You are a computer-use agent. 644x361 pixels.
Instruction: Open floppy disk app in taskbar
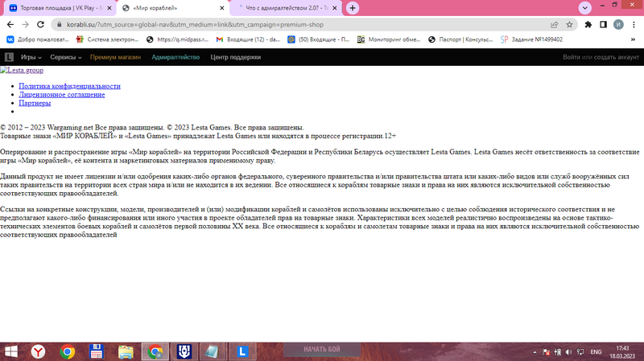(97, 351)
